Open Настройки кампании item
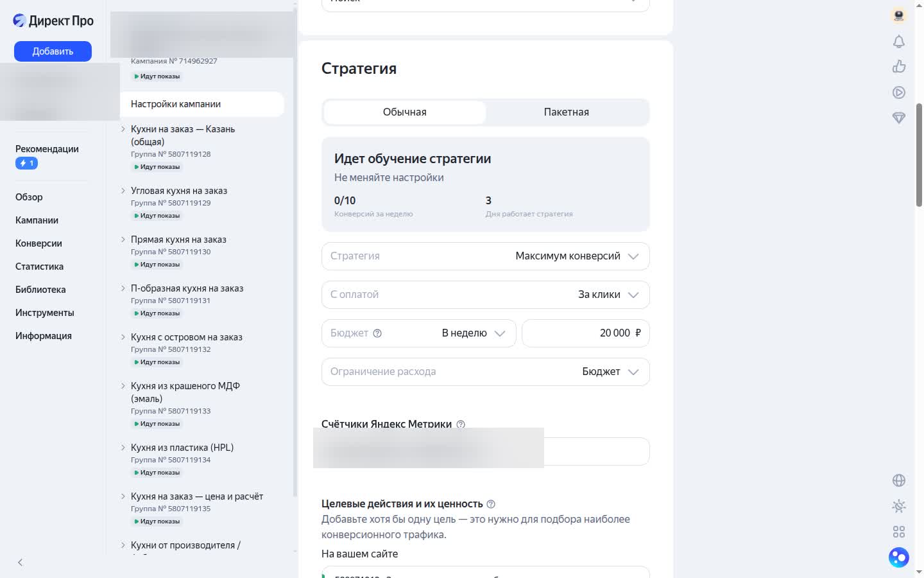Screen dimensions: 924x578 tap(202, 104)
